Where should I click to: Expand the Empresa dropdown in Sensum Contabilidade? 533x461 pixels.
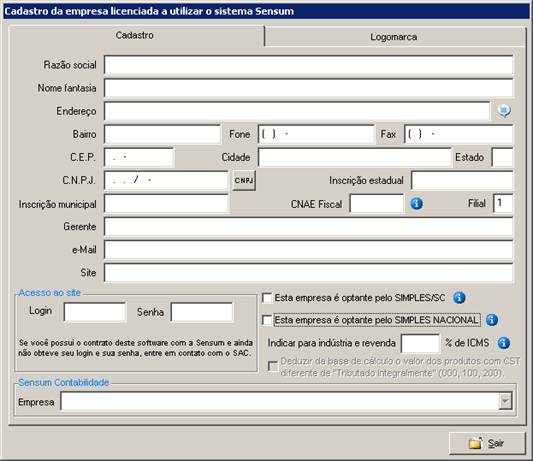click(505, 401)
